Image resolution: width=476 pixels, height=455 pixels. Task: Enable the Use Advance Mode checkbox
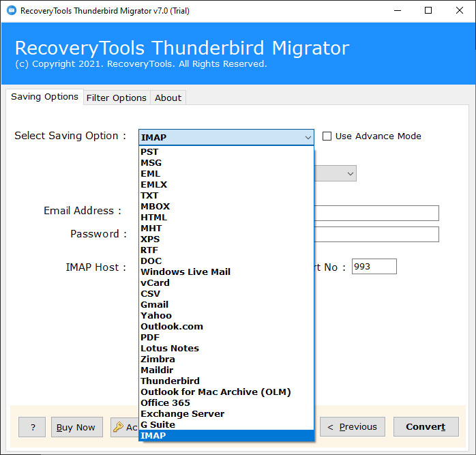[x=327, y=136]
